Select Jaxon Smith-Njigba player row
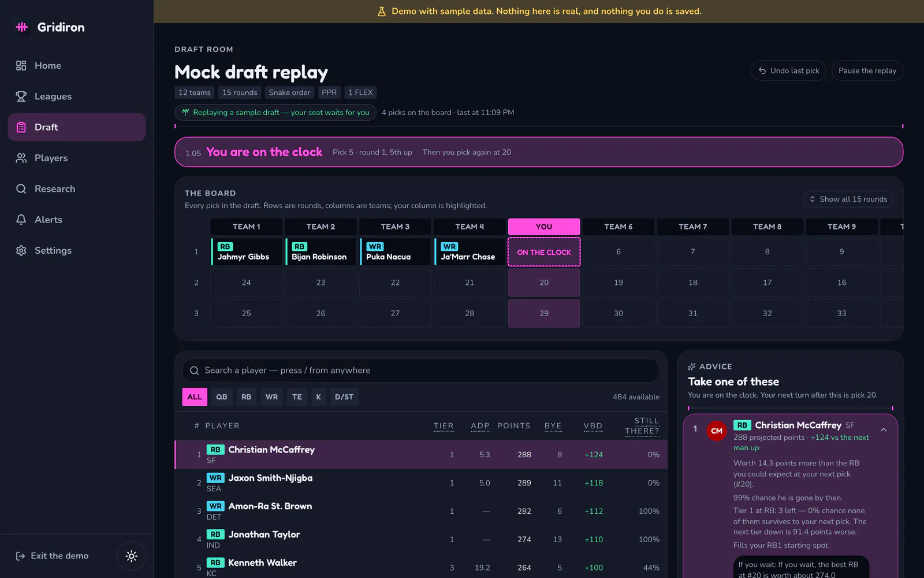The height and width of the screenshot is (578, 924). 421,483
